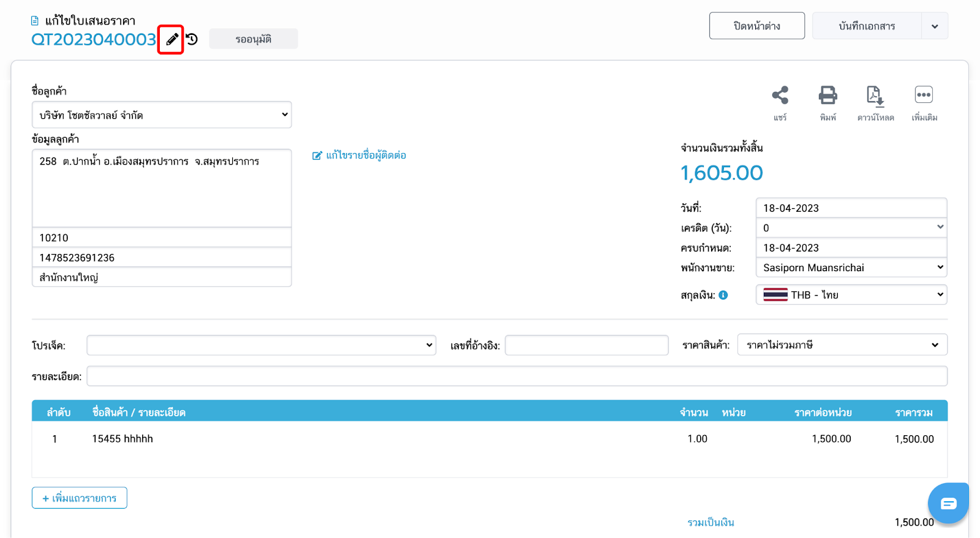Open the more options (เพิ่มเติม) icon

coord(924,95)
